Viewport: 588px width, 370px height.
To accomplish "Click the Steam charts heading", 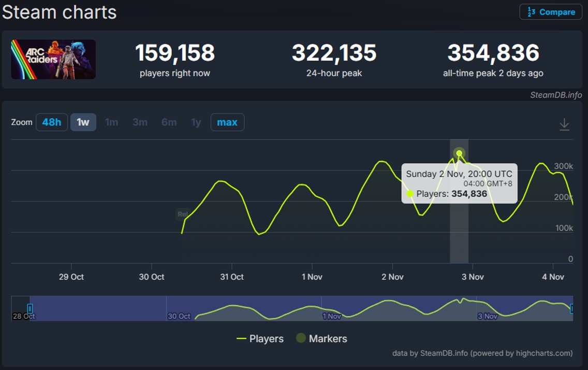I will 59,12.
